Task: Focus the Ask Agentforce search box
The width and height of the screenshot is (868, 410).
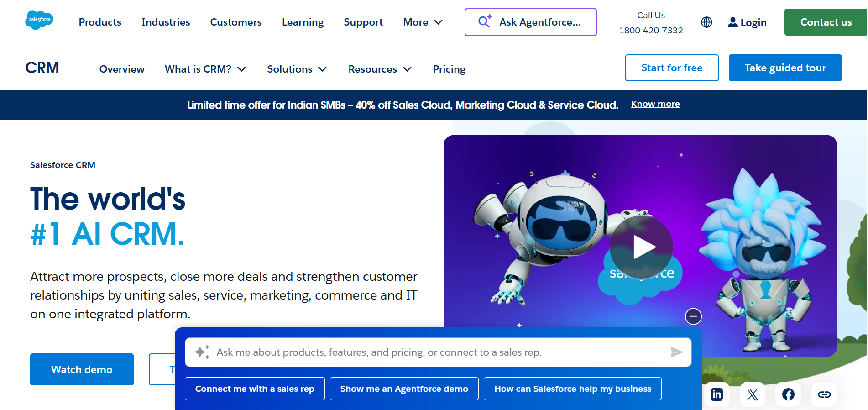Action: coord(530,22)
